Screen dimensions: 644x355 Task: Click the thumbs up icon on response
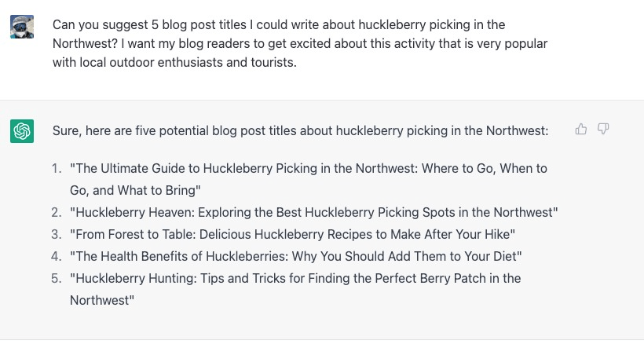tap(581, 129)
